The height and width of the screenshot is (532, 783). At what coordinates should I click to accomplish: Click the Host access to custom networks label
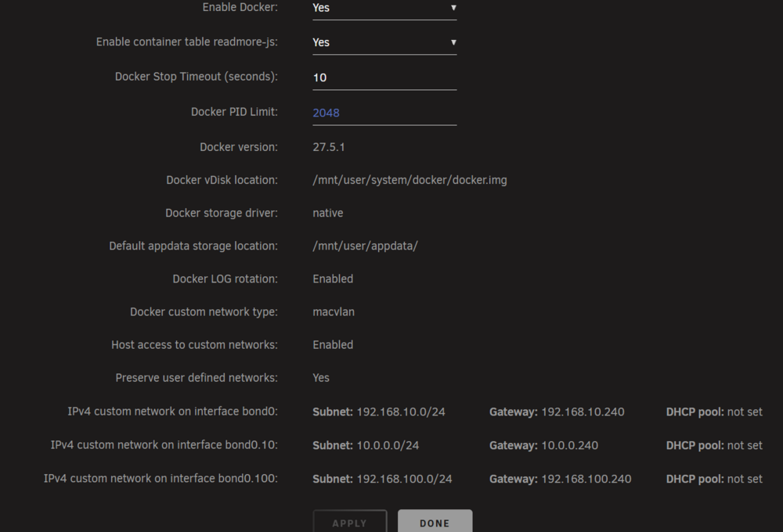point(194,345)
